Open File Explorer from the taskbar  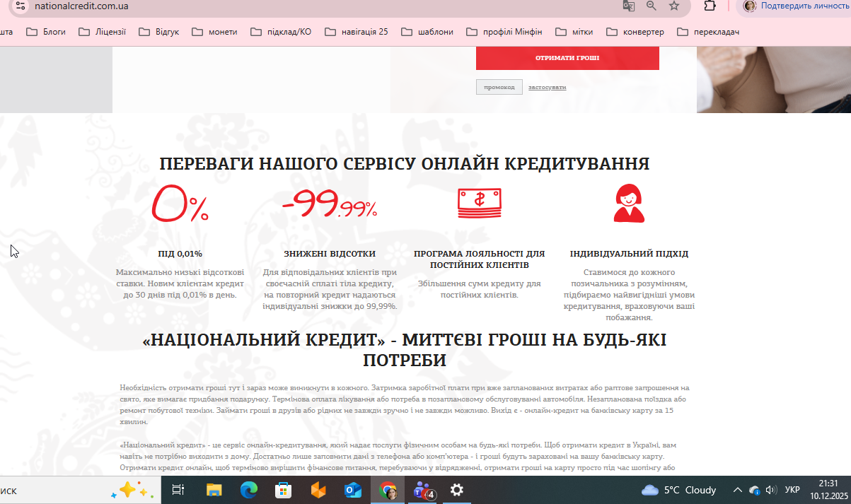pyautogui.click(x=214, y=490)
